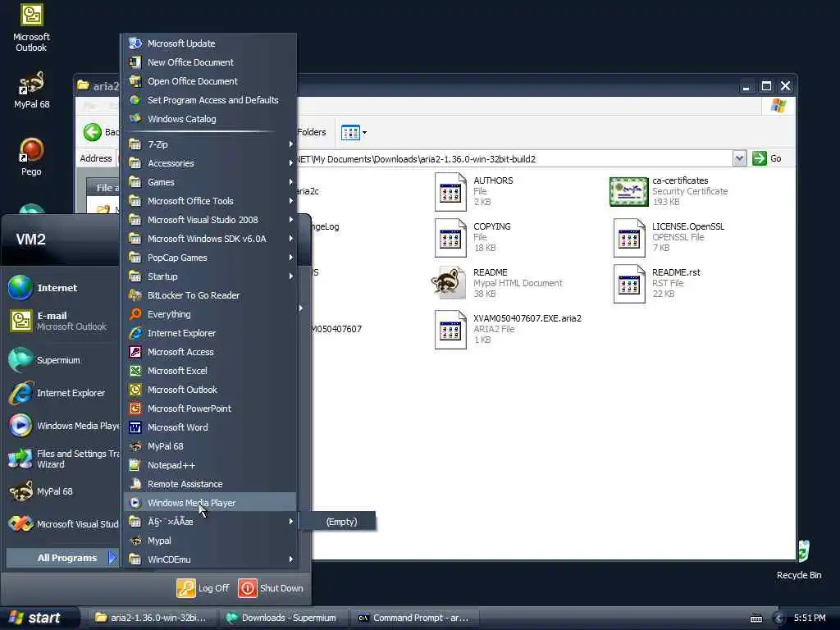
Task: Select the AUTHORS file
Action: [x=474, y=191]
